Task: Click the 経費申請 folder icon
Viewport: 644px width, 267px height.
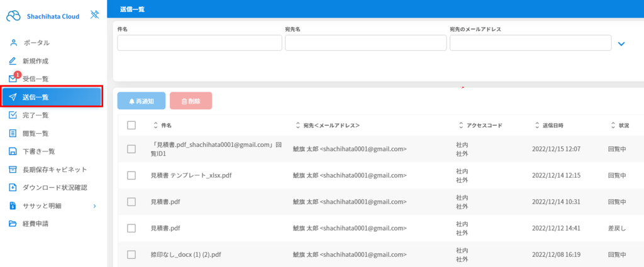Action: tap(13, 224)
